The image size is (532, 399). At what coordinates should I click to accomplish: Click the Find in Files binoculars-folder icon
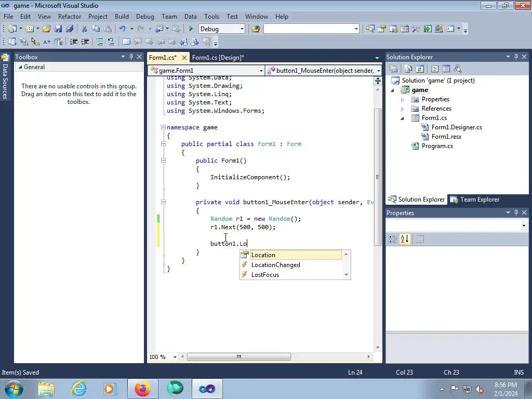tap(256, 29)
